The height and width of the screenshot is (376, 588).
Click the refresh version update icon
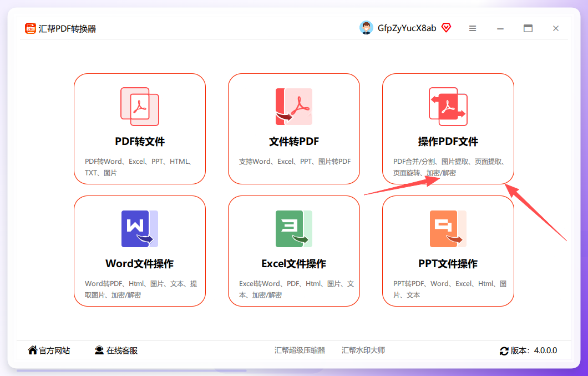click(504, 351)
